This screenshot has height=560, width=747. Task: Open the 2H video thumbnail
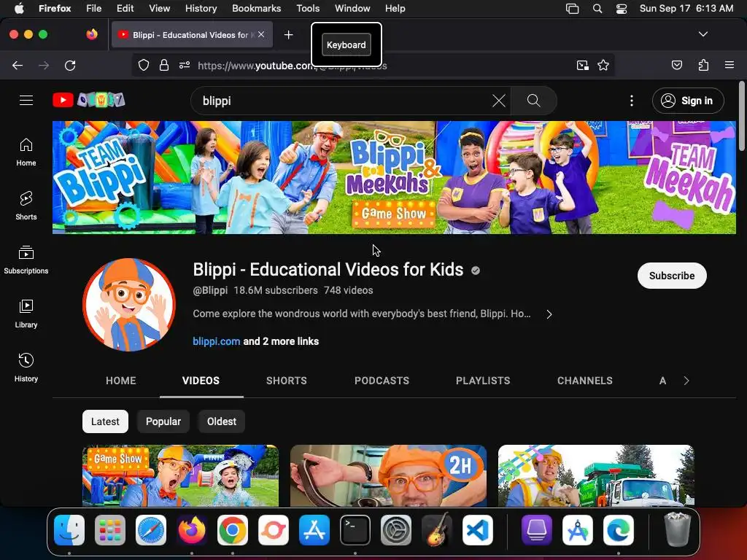pyautogui.click(x=388, y=475)
